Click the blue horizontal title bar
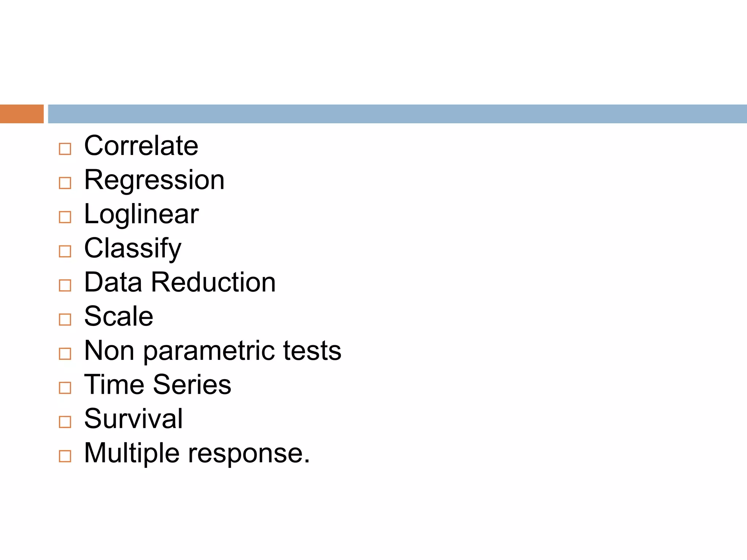747x560 pixels. (397, 114)
